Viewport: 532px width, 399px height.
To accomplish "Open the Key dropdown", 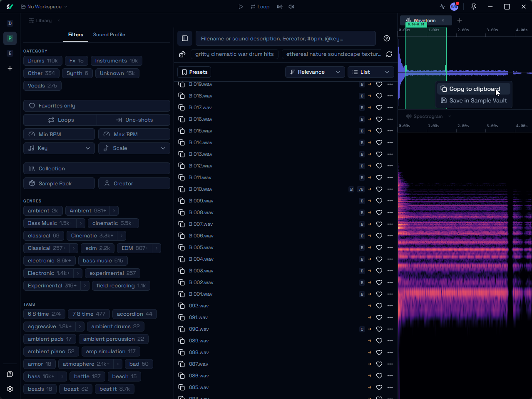I will (x=59, y=148).
